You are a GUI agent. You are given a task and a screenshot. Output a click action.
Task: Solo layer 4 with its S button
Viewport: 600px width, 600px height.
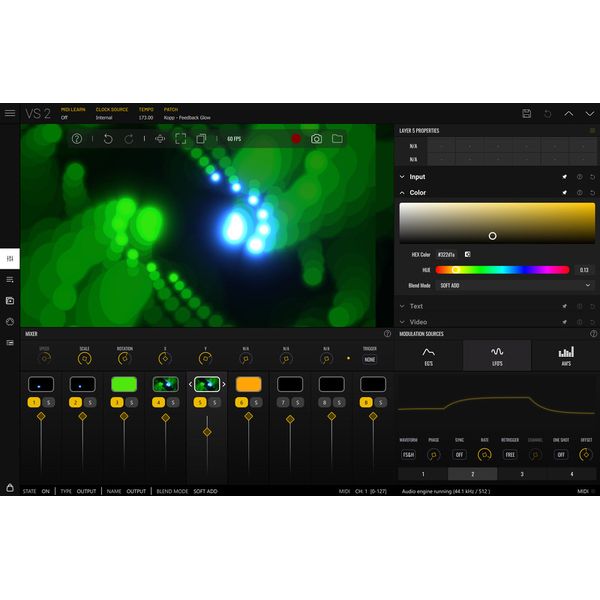pyautogui.click(x=173, y=403)
